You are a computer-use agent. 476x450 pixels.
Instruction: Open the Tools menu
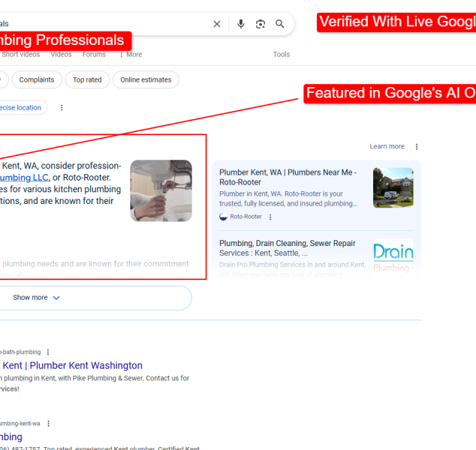coord(282,54)
